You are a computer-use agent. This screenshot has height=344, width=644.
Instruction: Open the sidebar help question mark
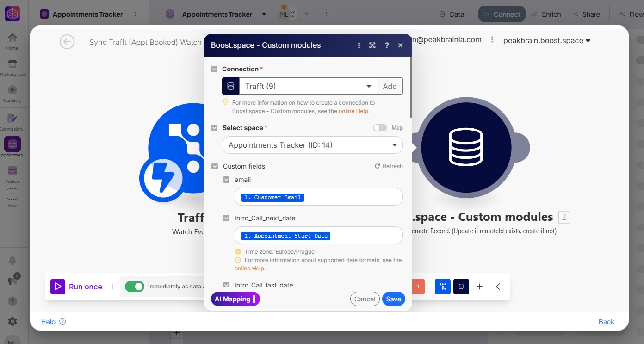[x=12, y=301]
